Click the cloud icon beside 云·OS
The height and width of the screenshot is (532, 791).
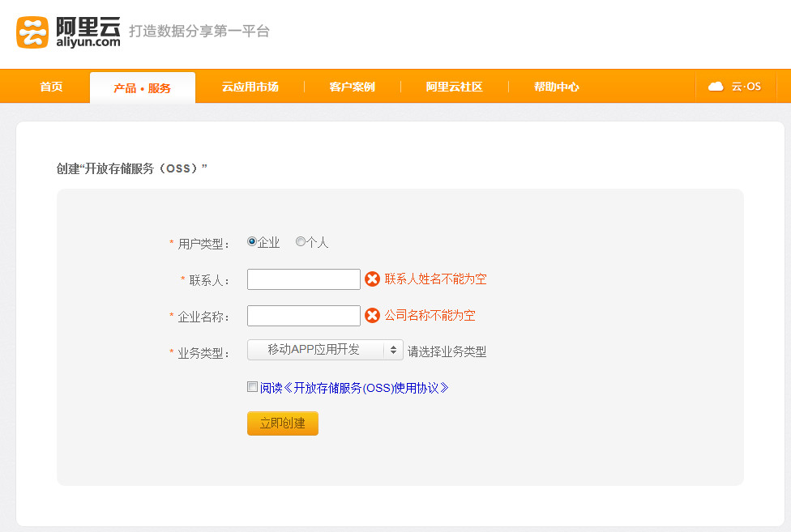coord(716,87)
